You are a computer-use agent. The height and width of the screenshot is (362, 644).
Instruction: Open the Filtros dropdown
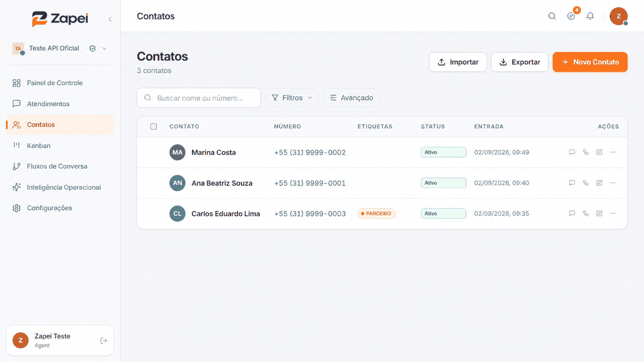(292, 98)
